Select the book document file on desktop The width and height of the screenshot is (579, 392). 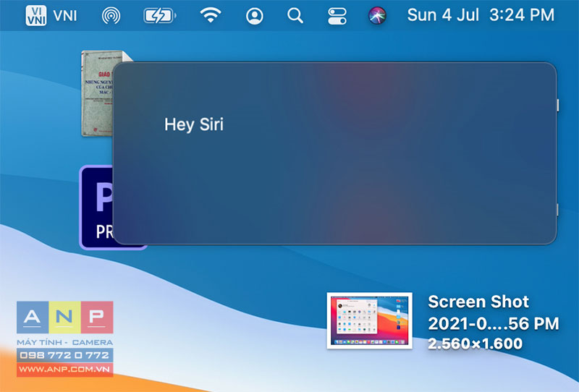tap(98, 93)
